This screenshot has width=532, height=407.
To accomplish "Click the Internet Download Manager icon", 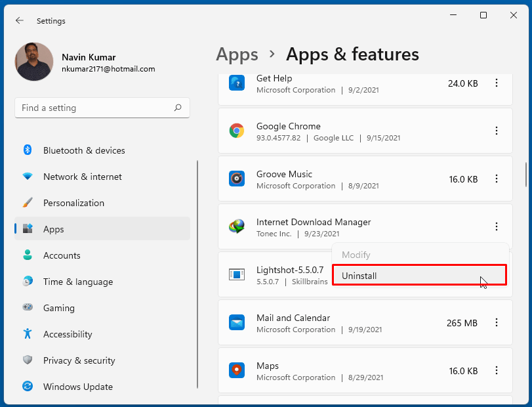I will coord(237,226).
